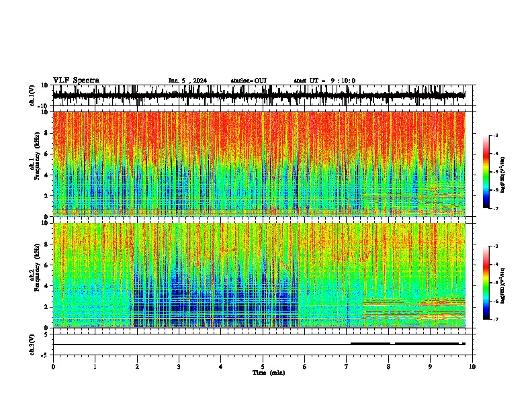532x411 pixels.
Task: Click the ch.1 waveform tick "-10"
Action: click(x=44, y=106)
